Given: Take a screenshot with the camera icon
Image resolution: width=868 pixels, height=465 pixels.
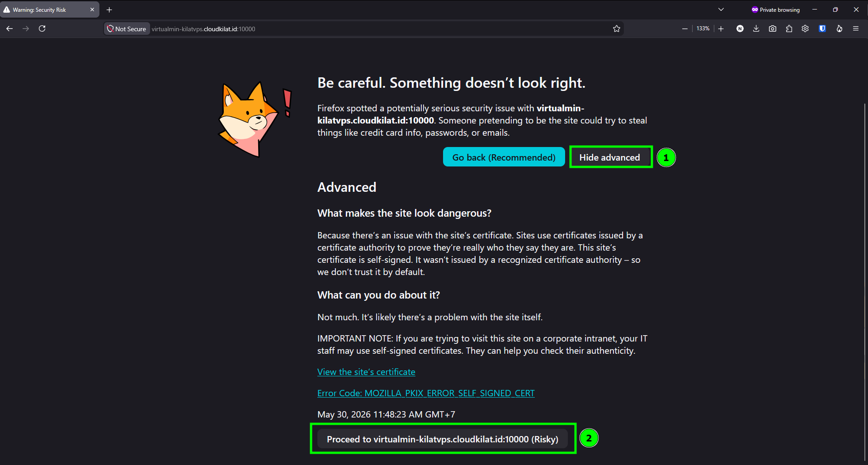Looking at the screenshot, I should tap(773, 28).
